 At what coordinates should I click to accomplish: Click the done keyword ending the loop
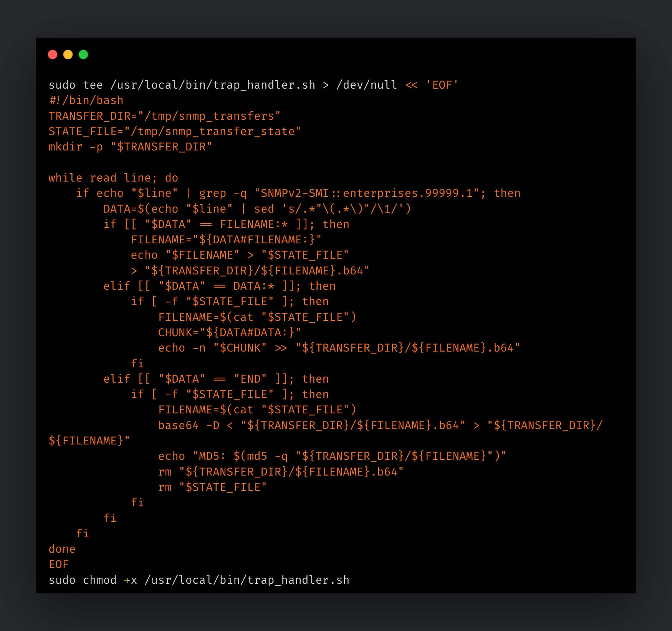[62, 549]
